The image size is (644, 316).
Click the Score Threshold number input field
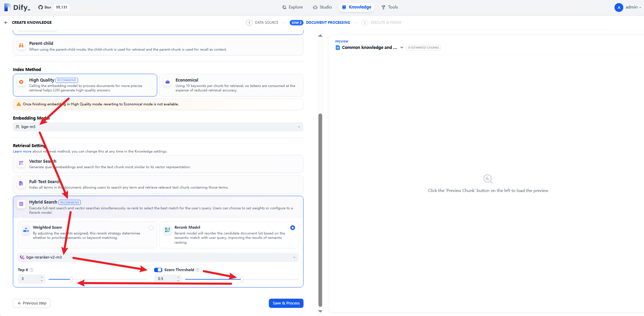pyautogui.click(x=165, y=279)
